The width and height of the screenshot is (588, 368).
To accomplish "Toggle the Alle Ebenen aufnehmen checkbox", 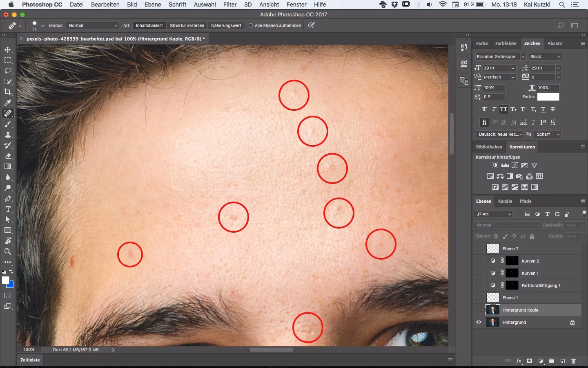I will (250, 25).
